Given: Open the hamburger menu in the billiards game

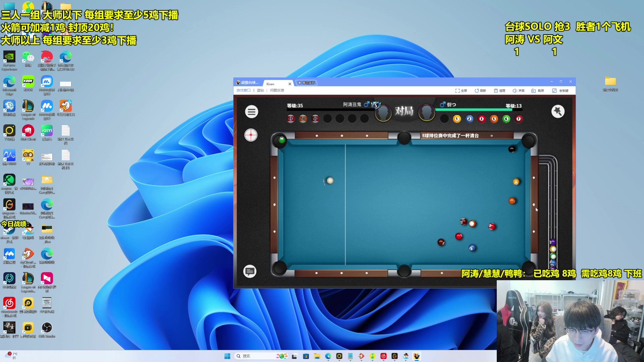Looking at the screenshot, I should point(252,112).
